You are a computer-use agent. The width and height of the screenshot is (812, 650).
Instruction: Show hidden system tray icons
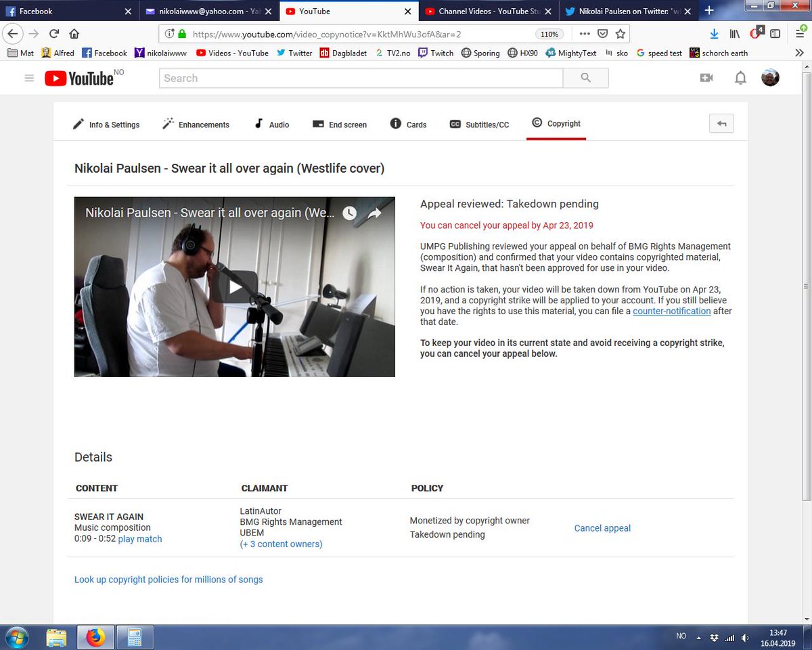[x=699, y=636]
